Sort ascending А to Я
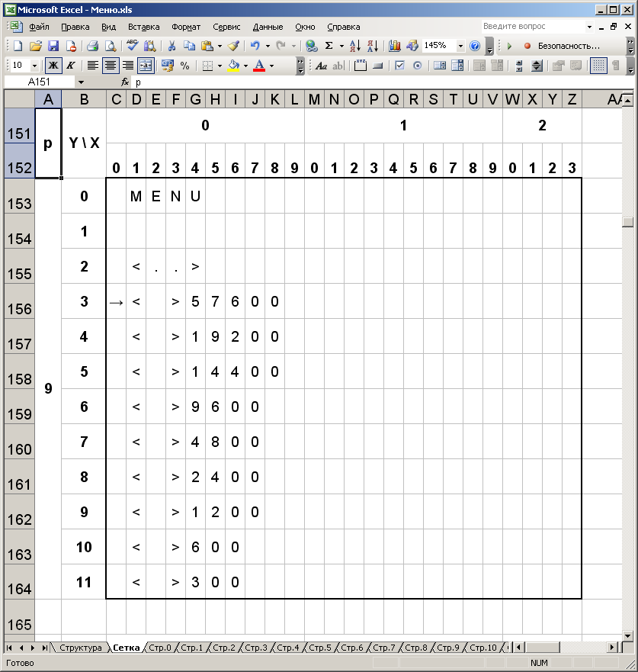Image resolution: width=638 pixels, height=672 pixels. 355,46
